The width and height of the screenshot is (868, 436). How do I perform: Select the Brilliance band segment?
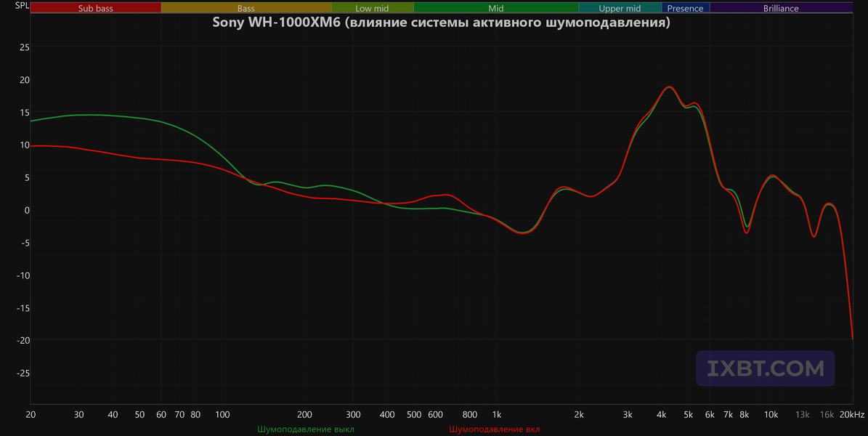781,8
